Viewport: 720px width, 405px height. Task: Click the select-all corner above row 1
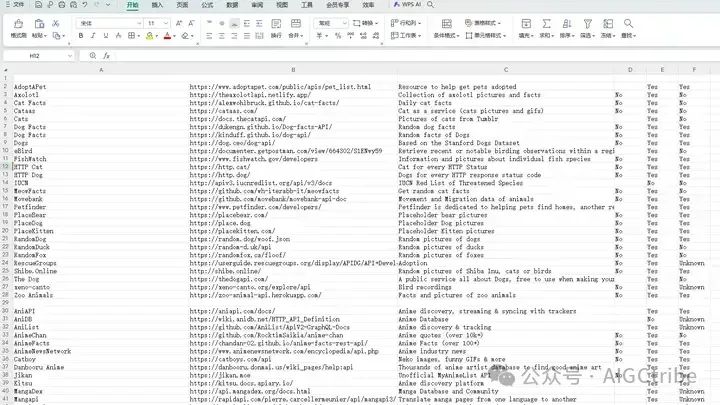(6, 70)
